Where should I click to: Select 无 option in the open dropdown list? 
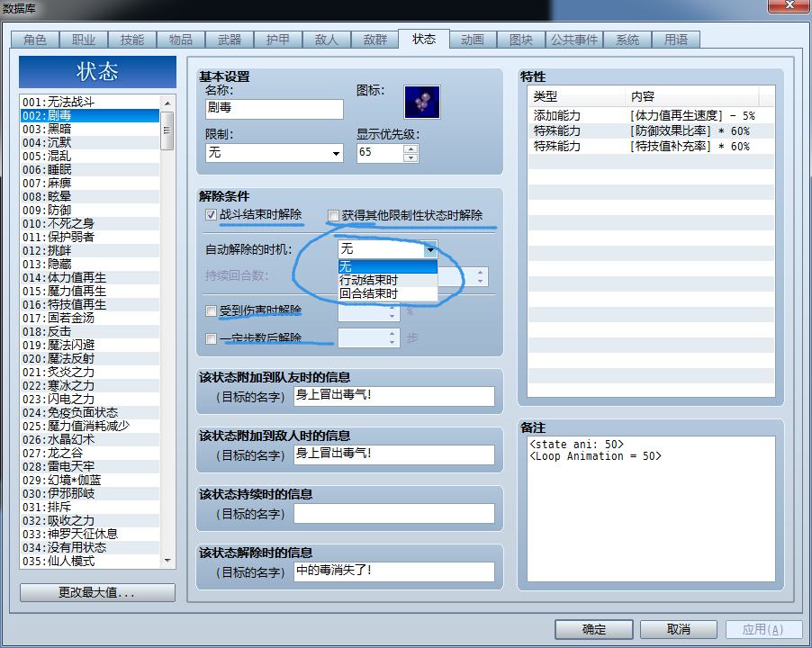pos(388,266)
